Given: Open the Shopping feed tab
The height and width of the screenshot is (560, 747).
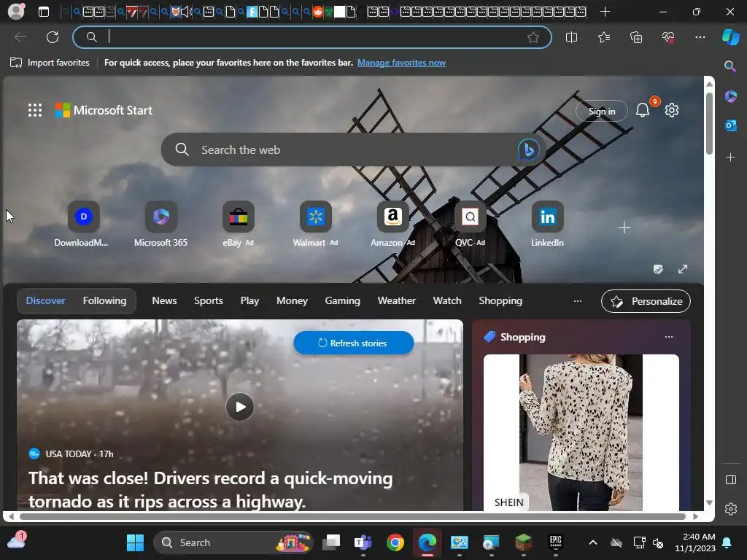Looking at the screenshot, I should point(500,301).
